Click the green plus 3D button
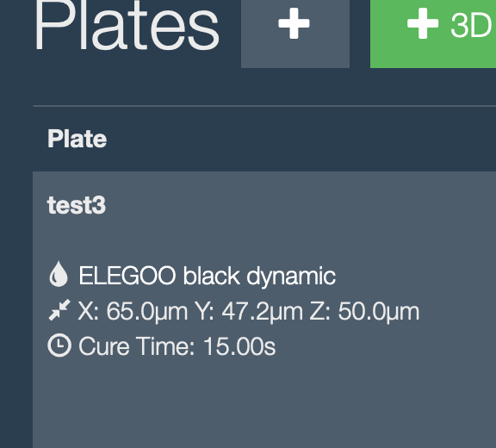Viewport: 496px width, 448px height. (433, 34)
